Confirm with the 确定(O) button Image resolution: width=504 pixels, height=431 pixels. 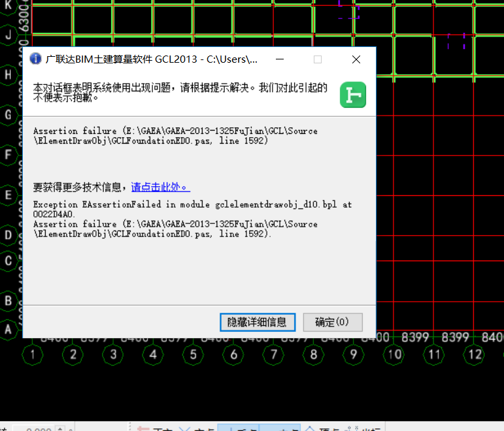[x=333, y=322]
